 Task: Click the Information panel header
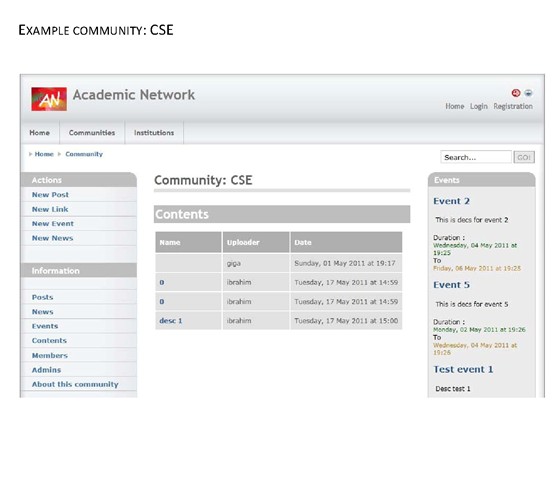pyautogui.click(x=79, y=271)
